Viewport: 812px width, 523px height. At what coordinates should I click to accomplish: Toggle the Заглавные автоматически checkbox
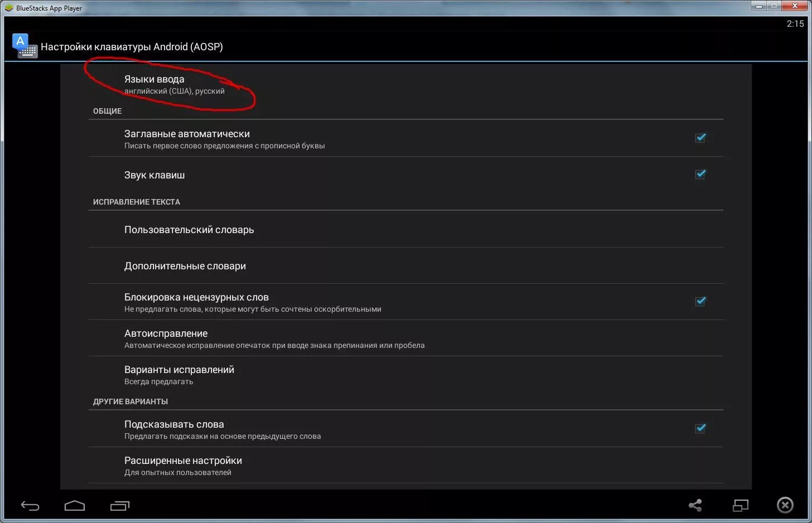click(700, 138)
